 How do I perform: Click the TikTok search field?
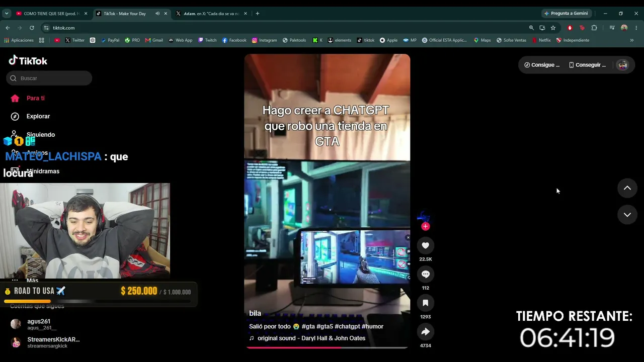pos(49,78)
